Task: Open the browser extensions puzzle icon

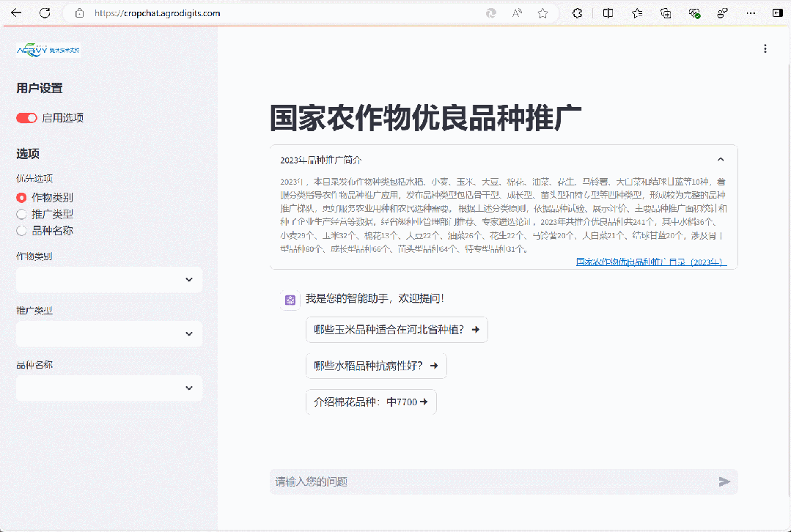Action: point(578,13)
